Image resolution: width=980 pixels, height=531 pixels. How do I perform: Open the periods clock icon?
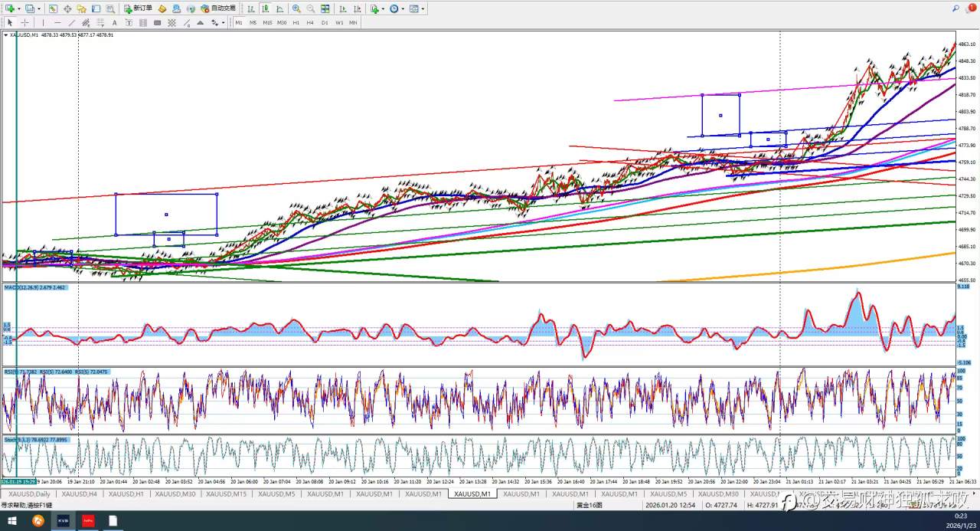[x=394, y=8]
